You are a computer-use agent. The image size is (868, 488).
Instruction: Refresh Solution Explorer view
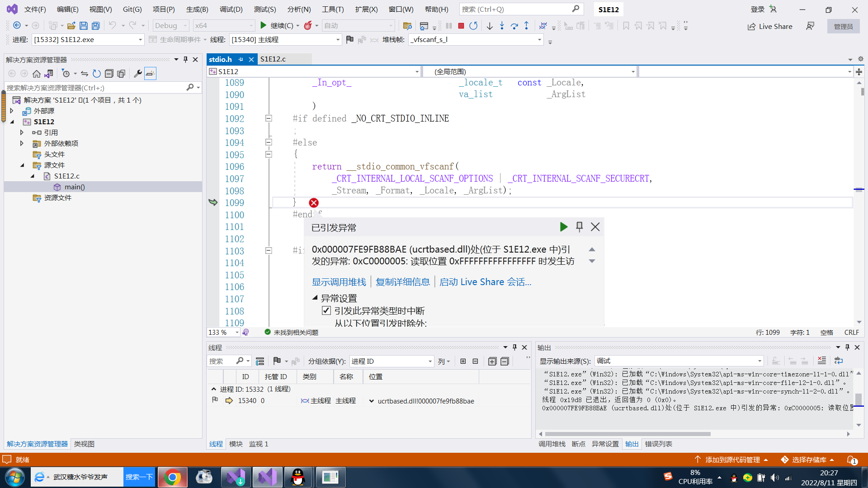click(x=97, y=74)
